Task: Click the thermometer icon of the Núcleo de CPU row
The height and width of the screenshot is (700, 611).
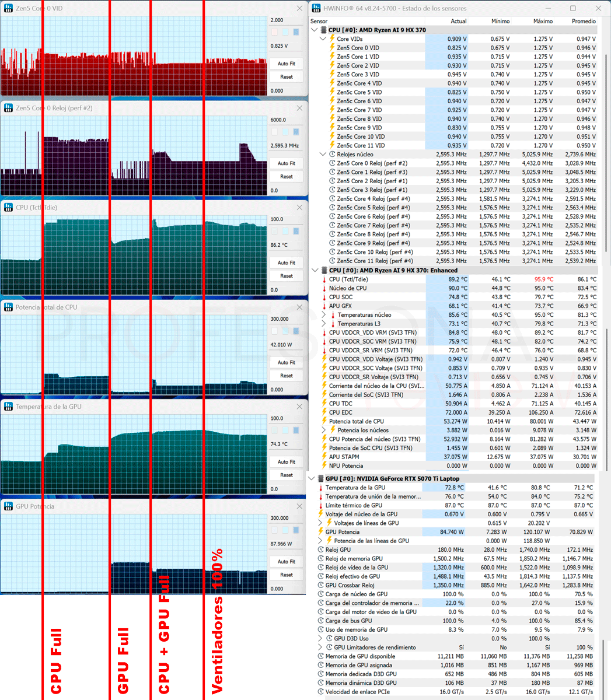Action: 324,288
